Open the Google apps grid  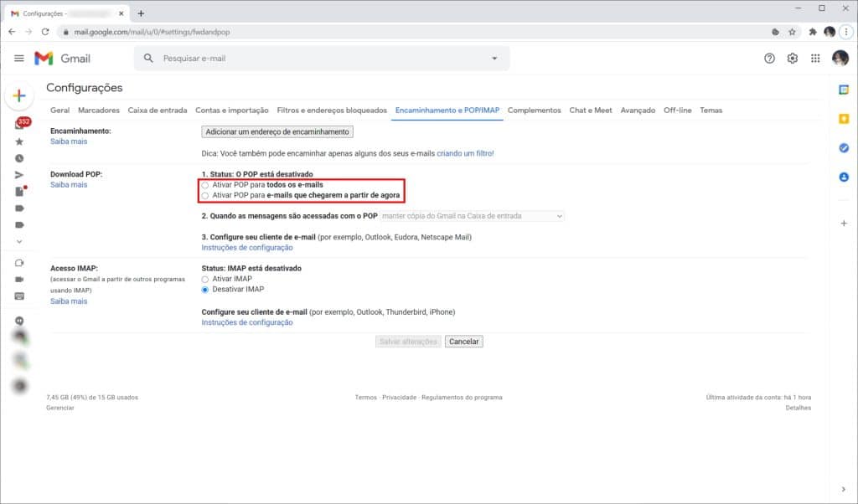(814, 59)
